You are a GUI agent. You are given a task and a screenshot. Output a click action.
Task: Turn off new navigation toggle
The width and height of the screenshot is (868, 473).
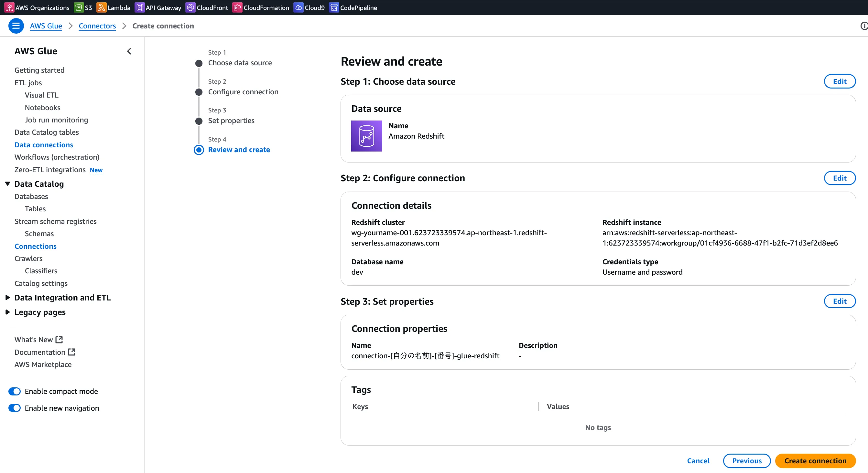coord(15,408)
